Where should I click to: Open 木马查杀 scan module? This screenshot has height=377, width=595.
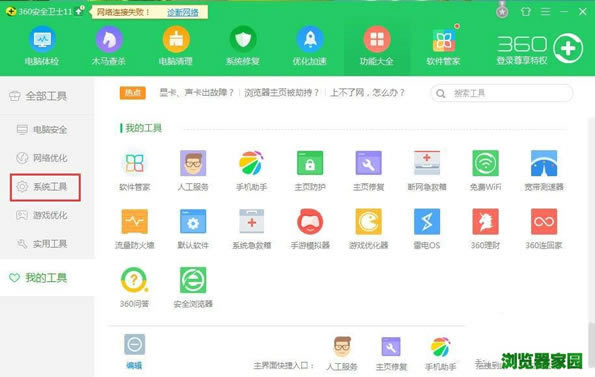(109, 46)
